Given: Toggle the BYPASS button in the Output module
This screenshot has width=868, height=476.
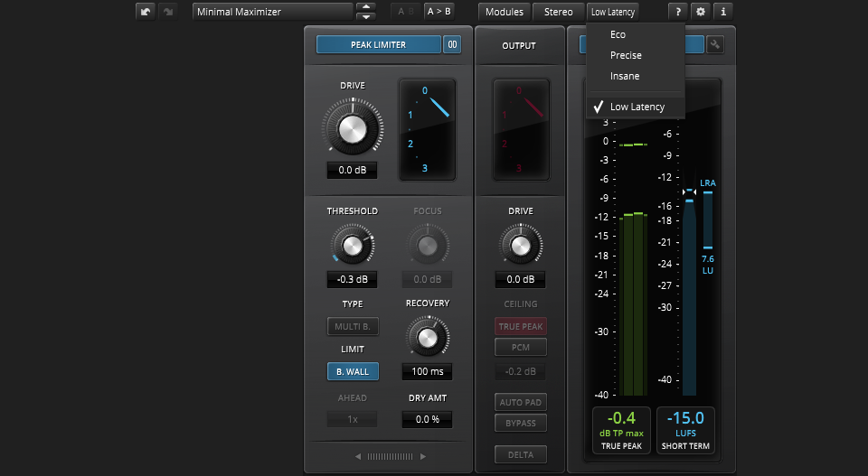Looking at the screenshot, I should coord(520,423).
